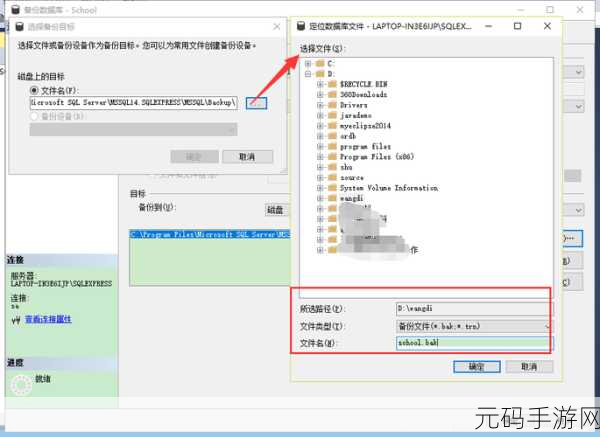Click the source folder icon
600x437 pixels.
pos(332,178)
